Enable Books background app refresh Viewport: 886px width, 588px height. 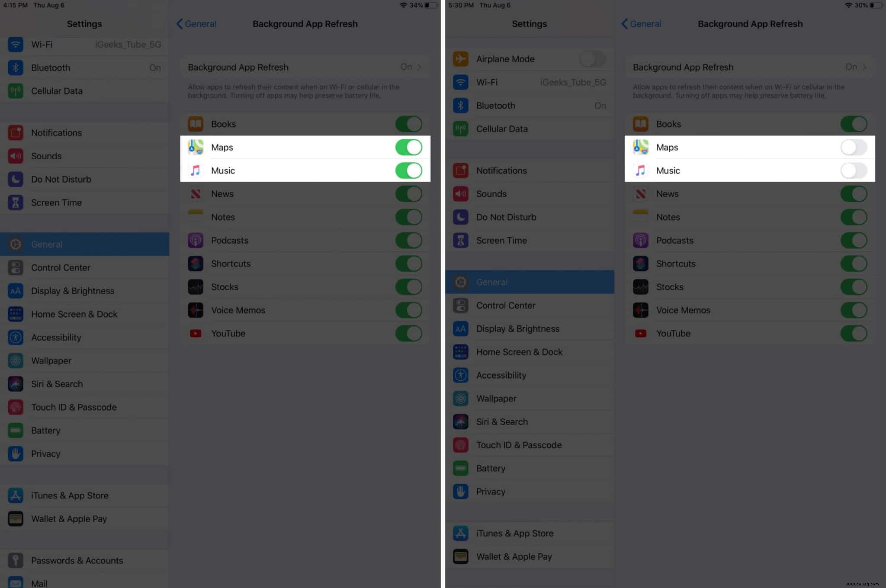(408, 123)
